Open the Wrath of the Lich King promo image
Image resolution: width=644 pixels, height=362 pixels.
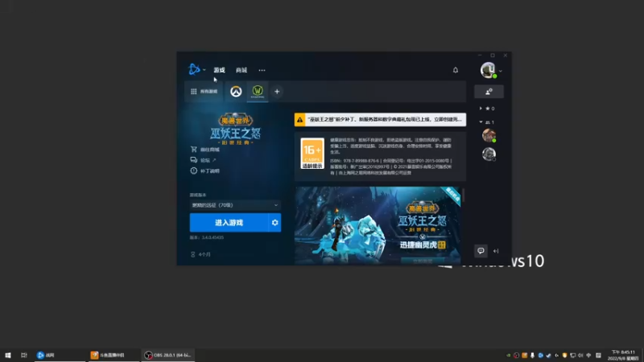pos(378,225)
